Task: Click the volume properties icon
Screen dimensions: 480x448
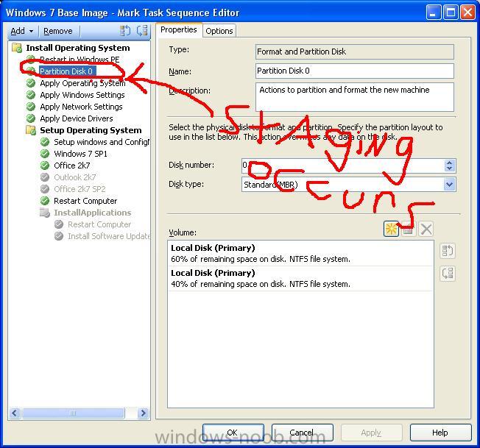Action: [x=408, y=229]
